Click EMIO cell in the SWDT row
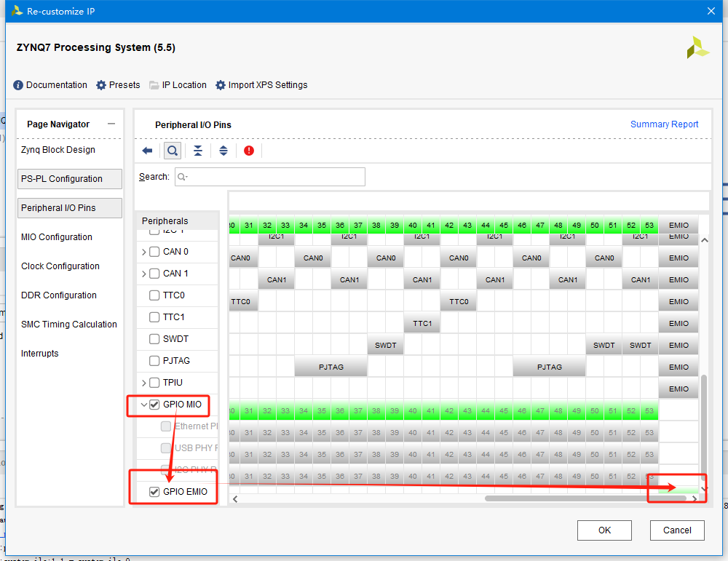The width and height of the screenshot is (728, 561). coord(678,345)
